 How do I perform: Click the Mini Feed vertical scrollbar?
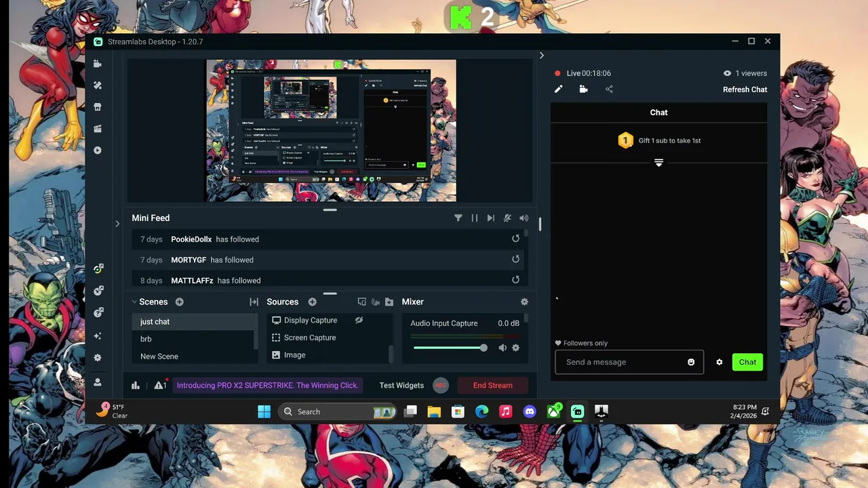coord(526,234)
